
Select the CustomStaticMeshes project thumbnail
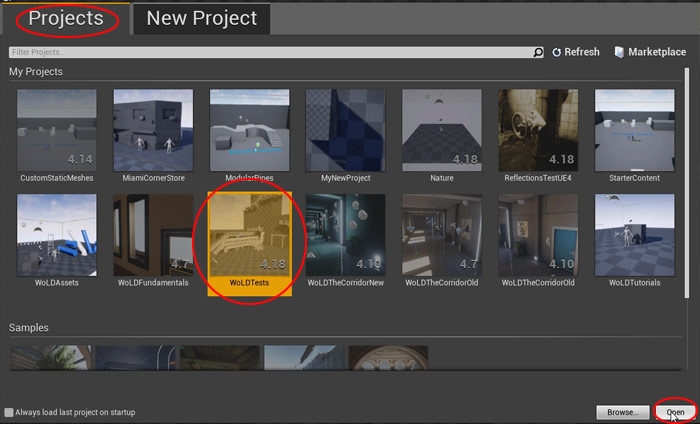(x=57, y=129)
